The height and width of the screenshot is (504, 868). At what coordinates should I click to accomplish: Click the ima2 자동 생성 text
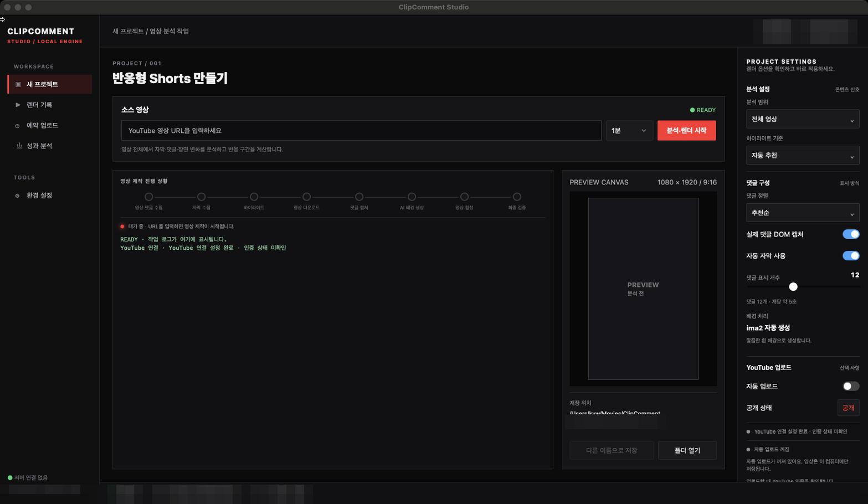pyautogui.click(x=768, y=328)
